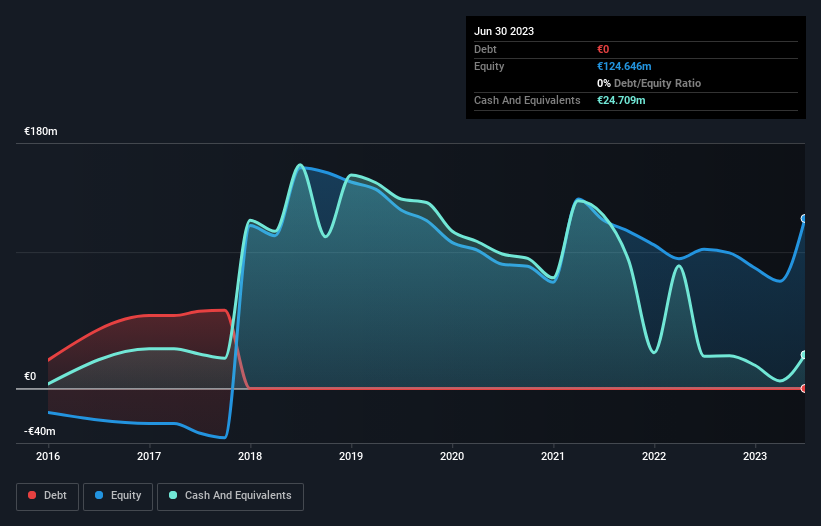Click the Debt value €0 in tooltip
821x526 pixels.
[603, 49]
